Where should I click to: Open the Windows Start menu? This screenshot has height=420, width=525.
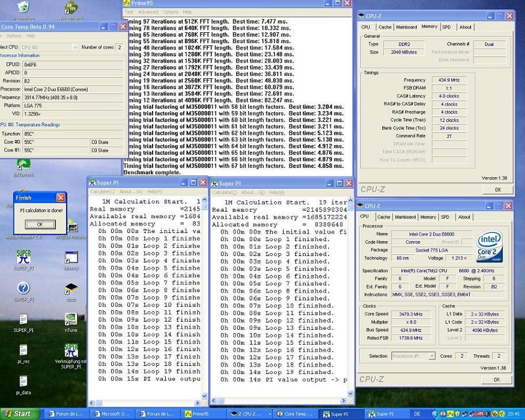point(20,414)
